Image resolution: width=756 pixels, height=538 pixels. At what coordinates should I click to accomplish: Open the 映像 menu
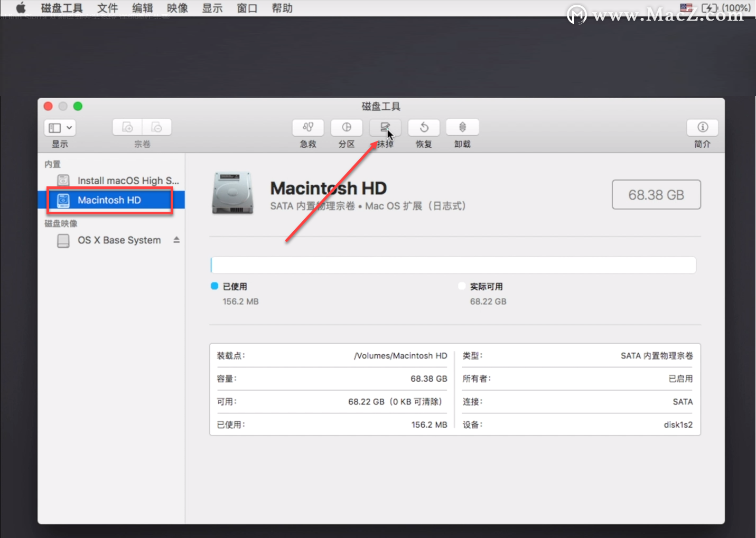tap(177, 8)
